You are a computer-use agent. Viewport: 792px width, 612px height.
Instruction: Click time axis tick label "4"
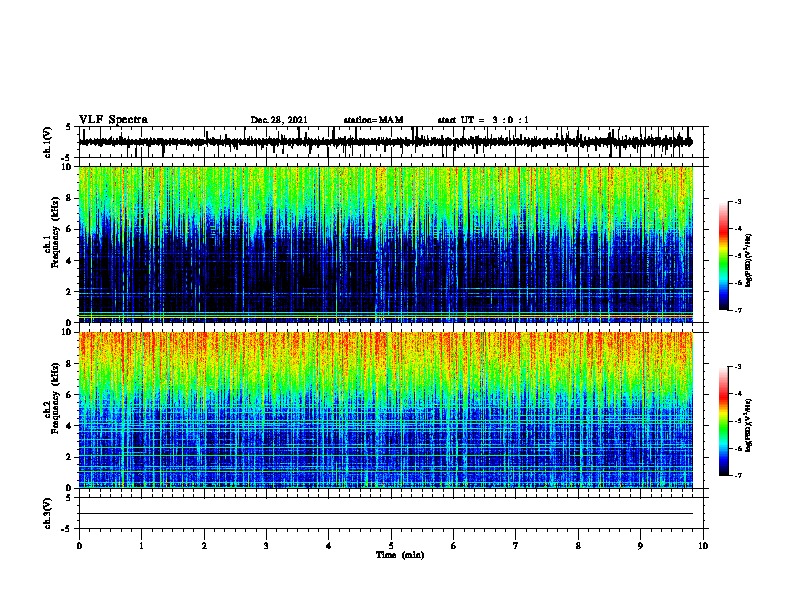tap(329, 546)
